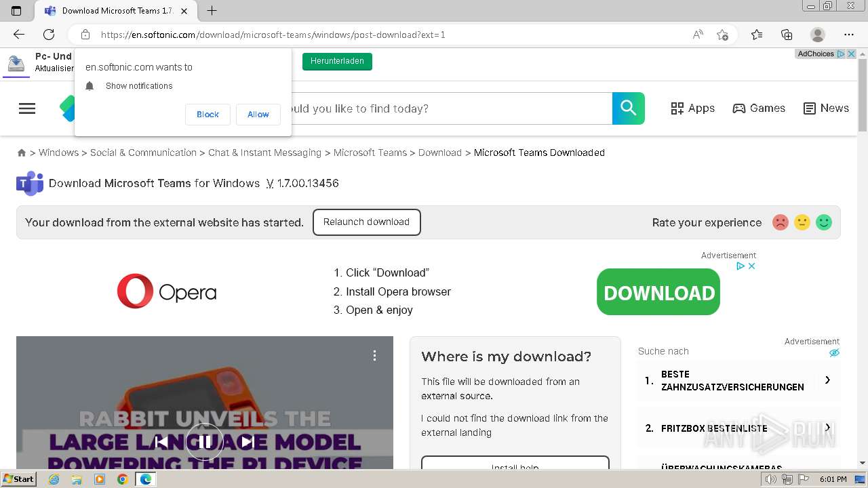This screenshot has width=868, height=488.
Task: Reload the current page
Action: 49,35
